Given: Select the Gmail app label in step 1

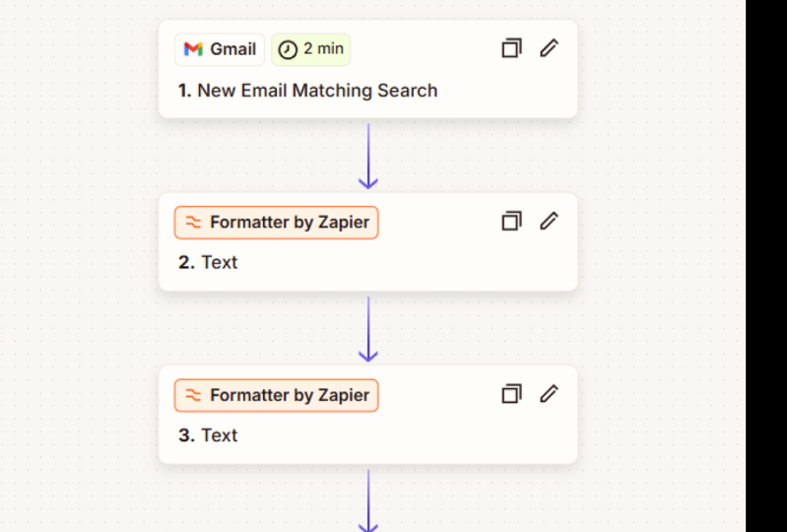Looking at the screenshot, I should click(x=220, y=49).
